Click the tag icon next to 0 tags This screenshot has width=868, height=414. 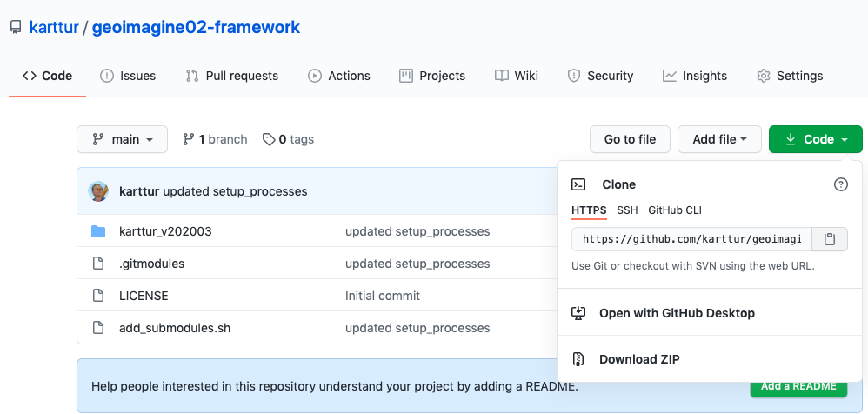pos(270,139)
